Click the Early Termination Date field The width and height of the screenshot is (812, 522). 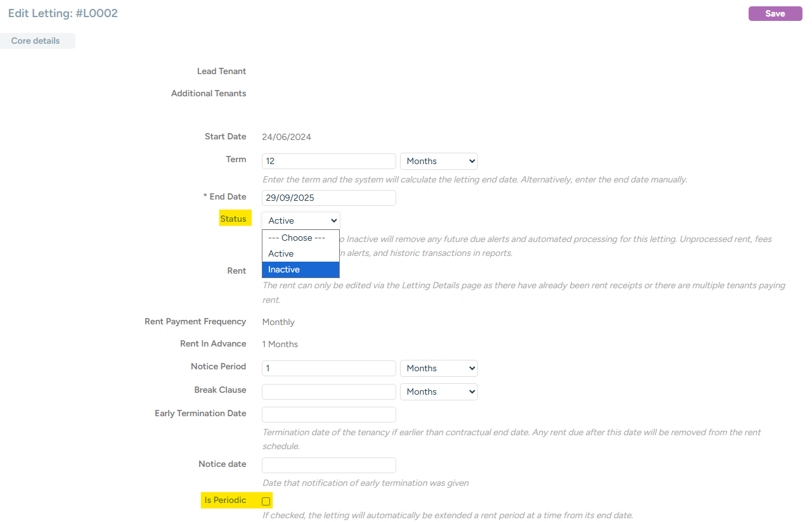click(328, 414)
